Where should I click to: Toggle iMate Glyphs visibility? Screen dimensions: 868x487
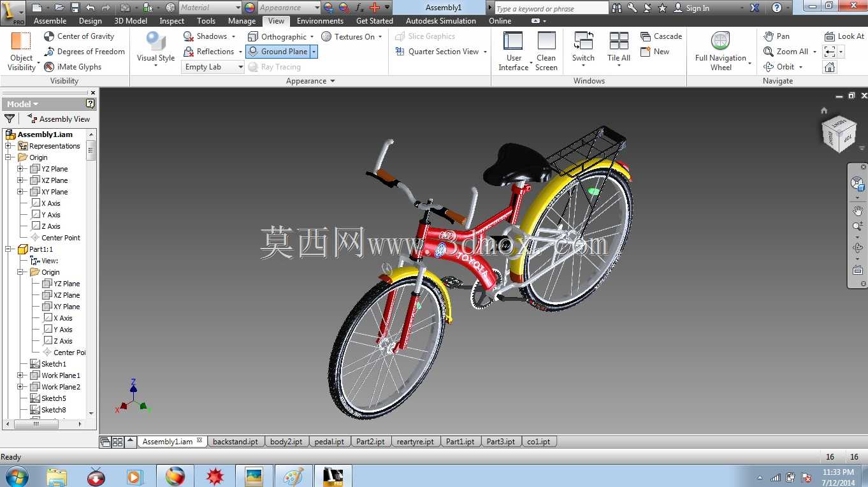[73, 67]
